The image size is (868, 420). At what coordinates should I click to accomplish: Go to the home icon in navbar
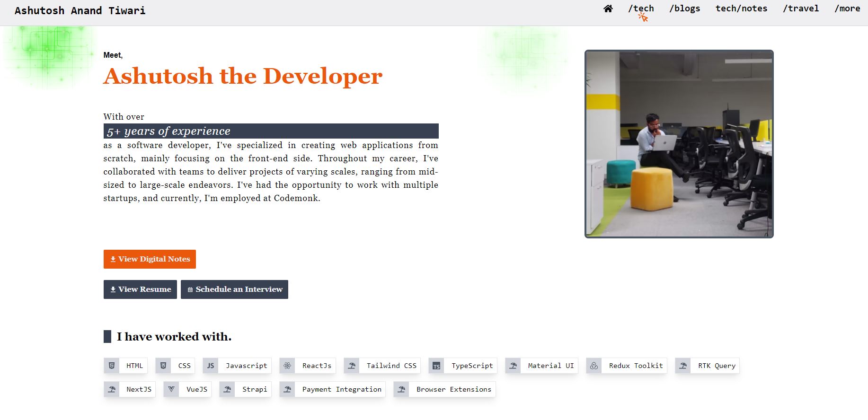tap(608, 9)
